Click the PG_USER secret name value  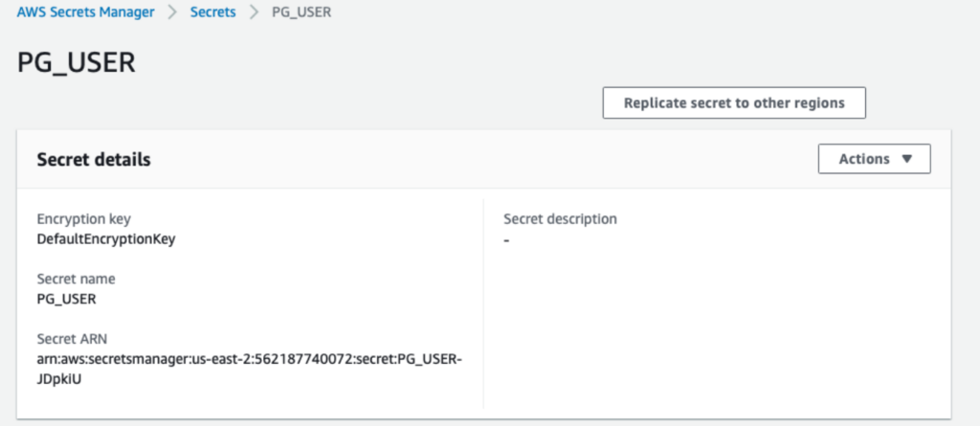[x=67, y=299]
